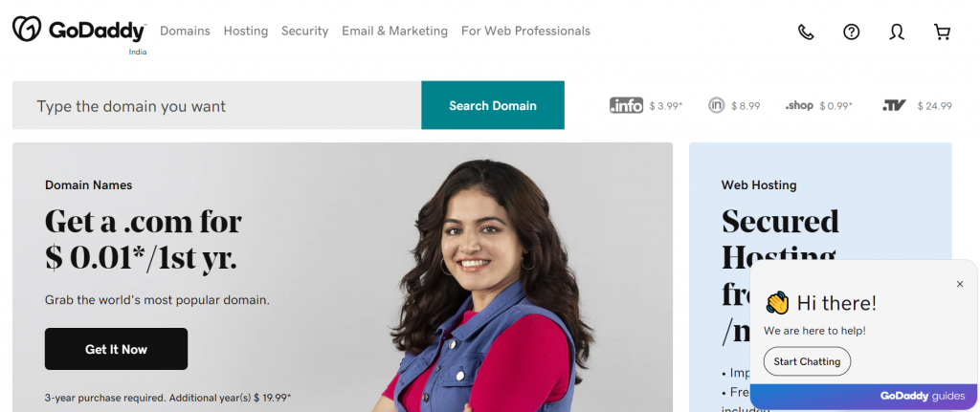
Task: Expand the Security menu
Action: pos(304,31)
